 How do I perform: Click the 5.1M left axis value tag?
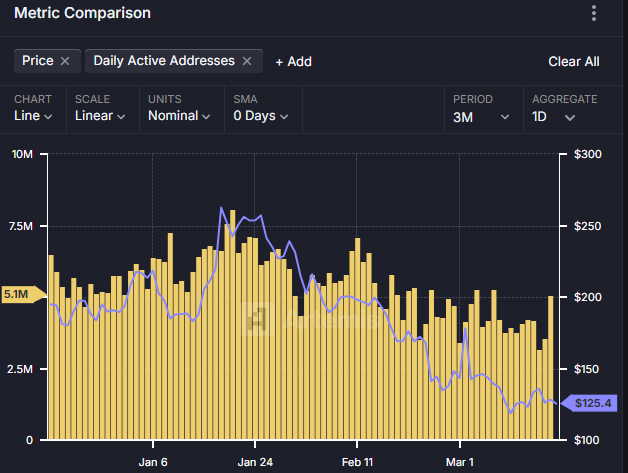[x=22, y=294]
